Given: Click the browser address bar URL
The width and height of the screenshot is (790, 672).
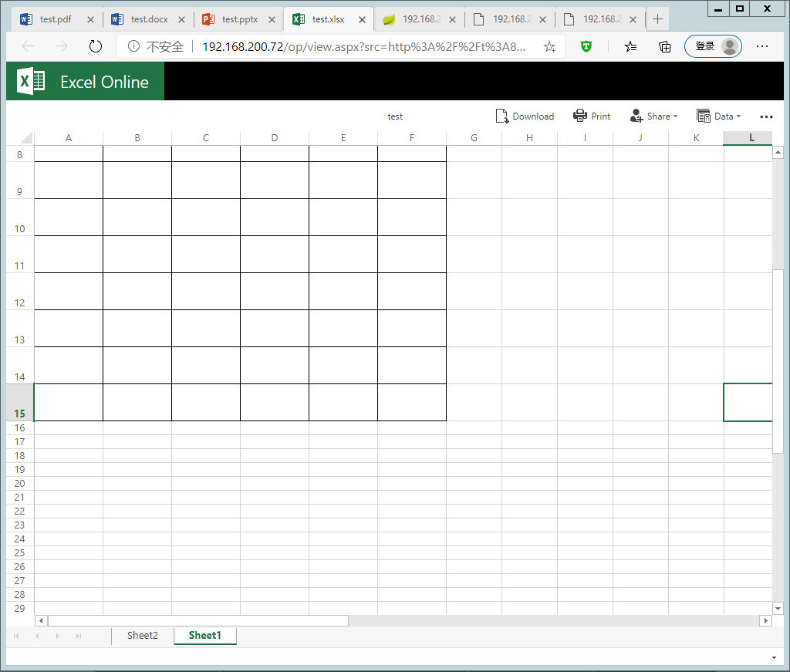Looking at the screenshot, I should (364, 47).
